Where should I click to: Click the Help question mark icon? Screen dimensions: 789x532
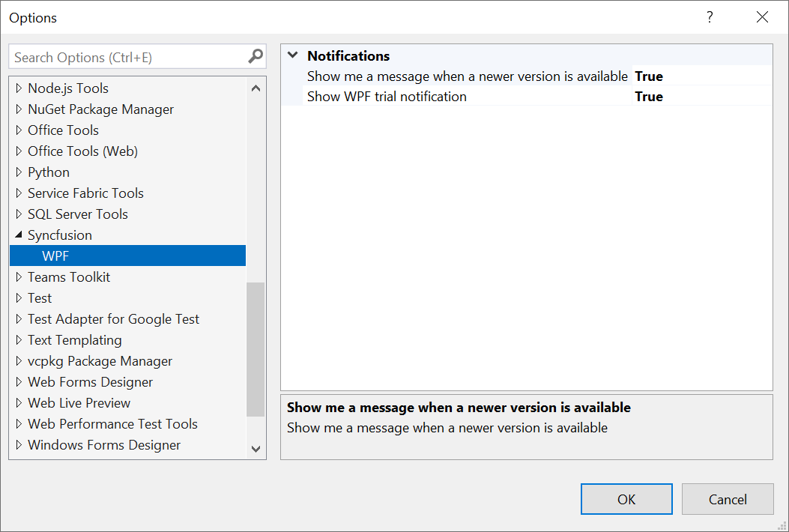(710, 17)
